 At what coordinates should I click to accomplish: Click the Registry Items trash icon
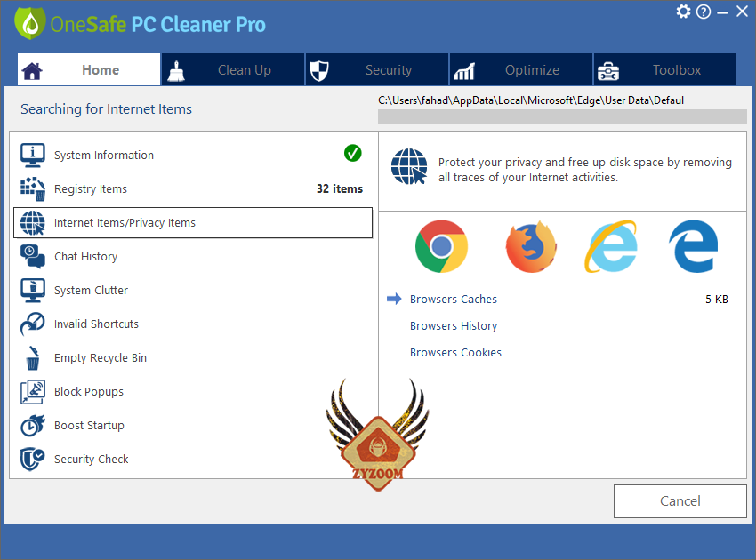coord(33,189)
